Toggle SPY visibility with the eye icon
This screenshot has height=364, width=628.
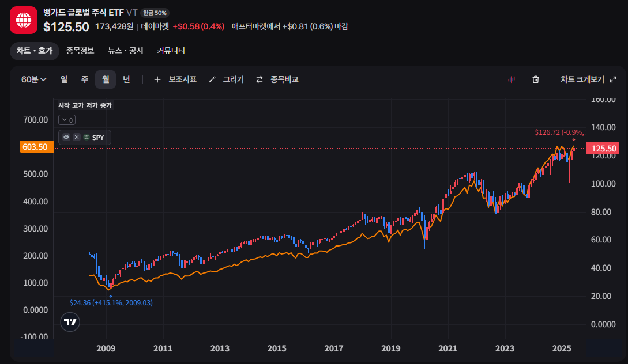click(66, 137)
